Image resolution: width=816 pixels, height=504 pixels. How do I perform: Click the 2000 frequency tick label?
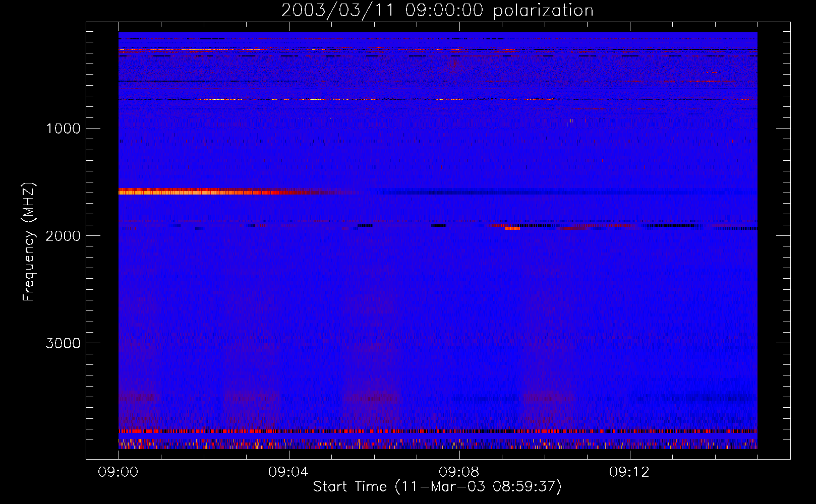[63, 236]
